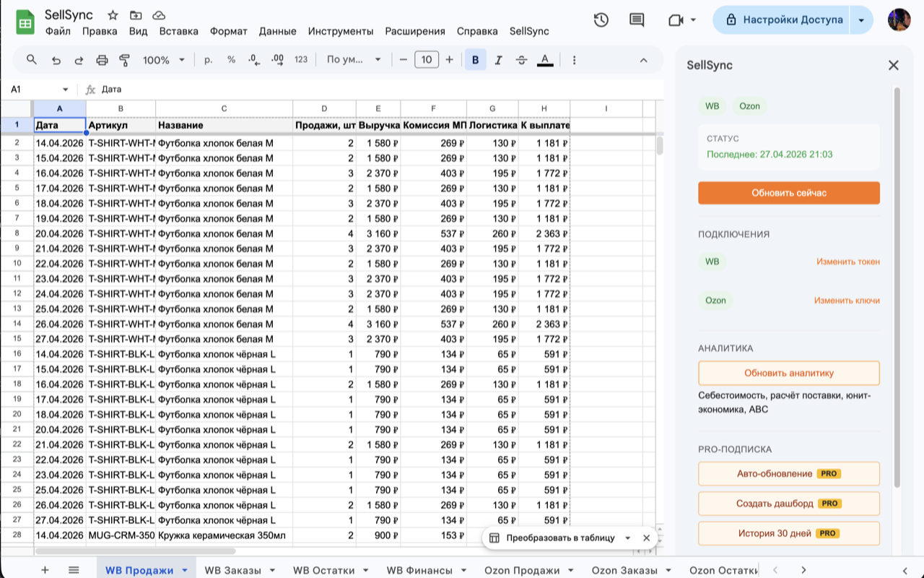Collapse the side panel chevron at bottom right
The image size is (924, 578).
click(905, 570)
